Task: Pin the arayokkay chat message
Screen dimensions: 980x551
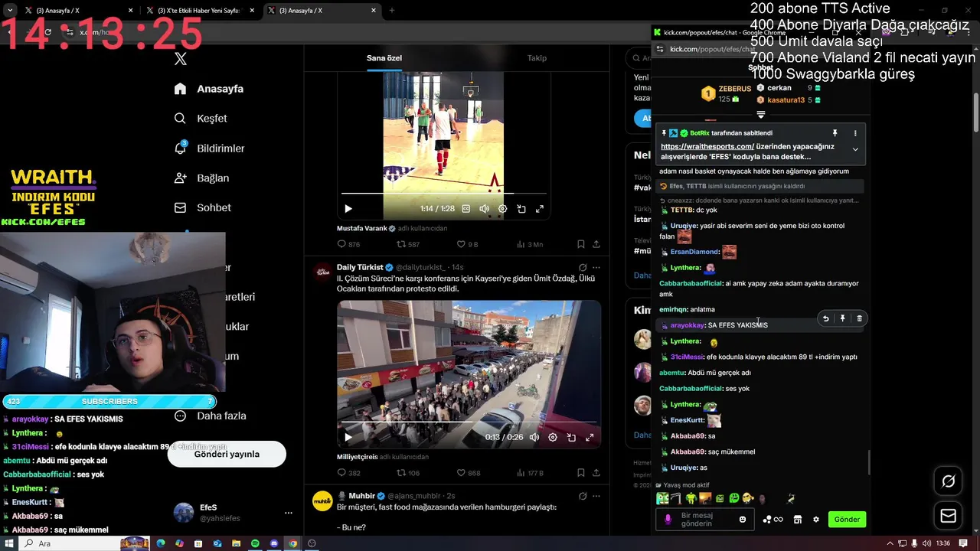Action: [842, 318]
